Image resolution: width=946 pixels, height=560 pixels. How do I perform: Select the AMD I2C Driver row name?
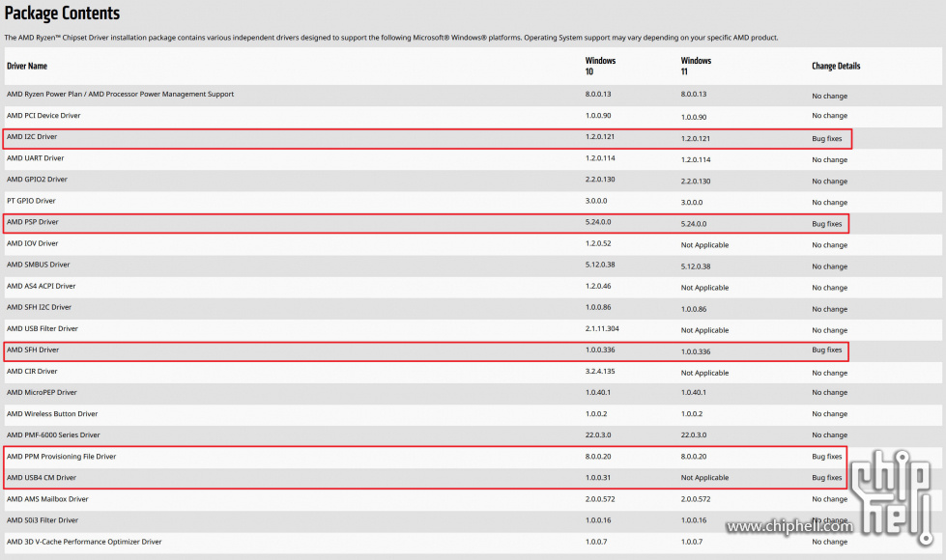tap(32, 137)
